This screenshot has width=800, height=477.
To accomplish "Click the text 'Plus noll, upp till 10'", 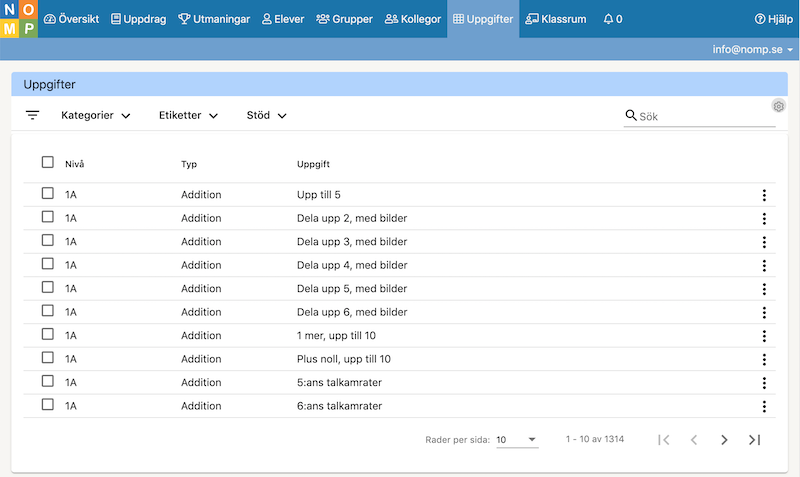I will 344,359.
